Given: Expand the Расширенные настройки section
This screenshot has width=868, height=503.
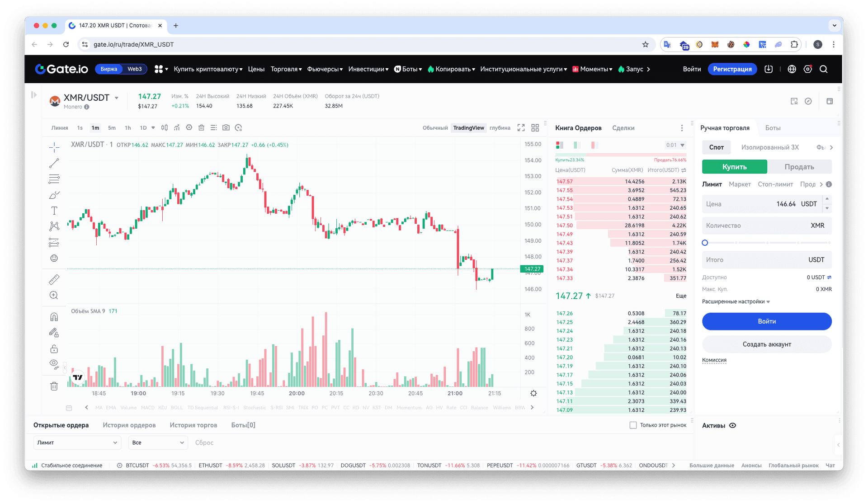Looking at the screenshot, I should click(x=736, y=301).
